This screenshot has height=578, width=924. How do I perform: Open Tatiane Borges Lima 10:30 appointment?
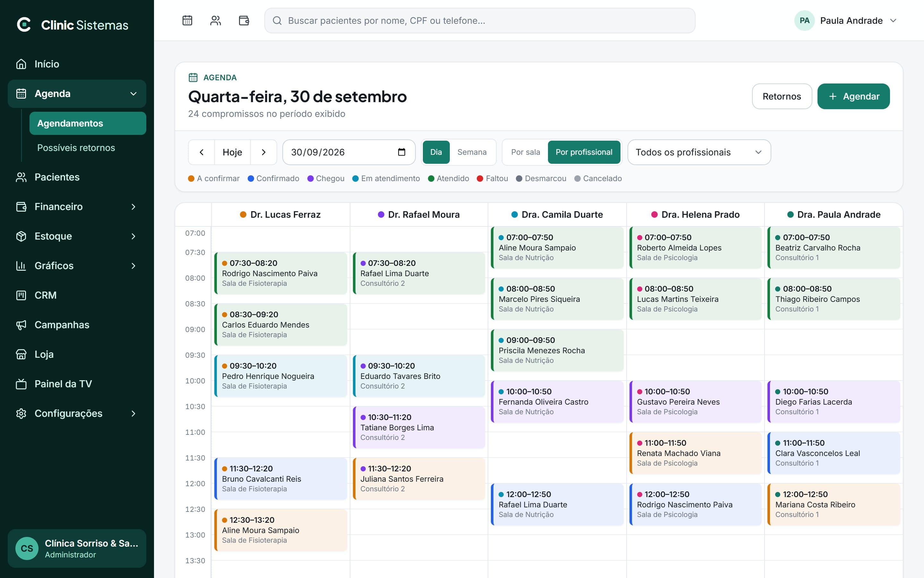[x=419, y=427]
